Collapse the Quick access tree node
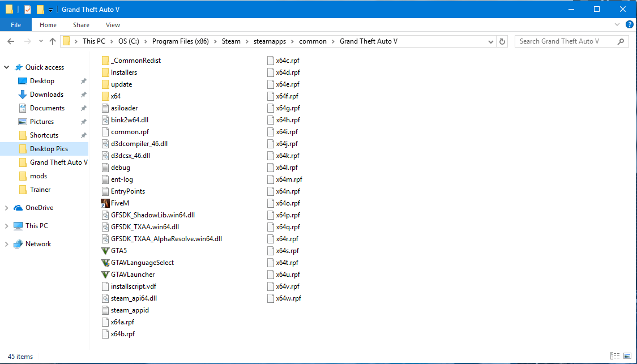This screenshot has width=637, height=364. pyautogui.click(x=6, y=67)
